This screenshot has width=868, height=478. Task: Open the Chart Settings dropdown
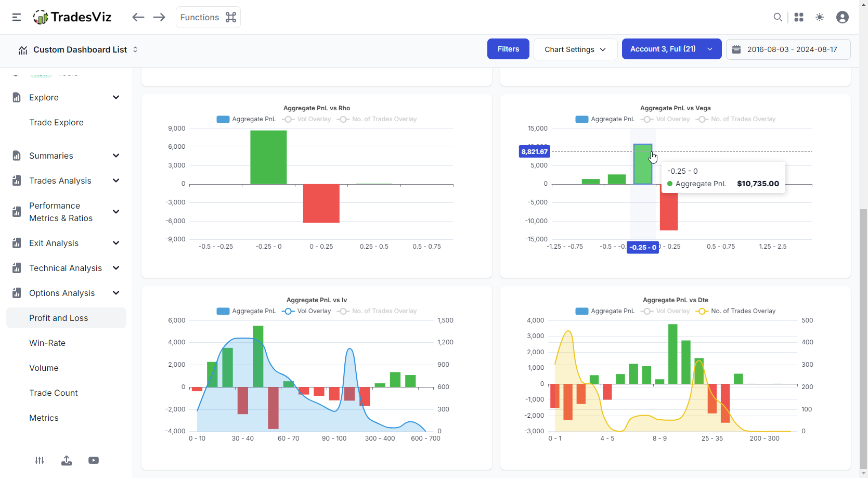(575, 49)
